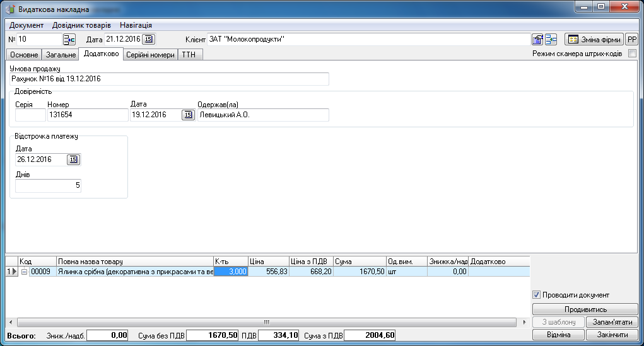Click the Зміна фірми button
The width and height of the screenshot is (644, 346).
pyautogui.click(x=594, y=40)
